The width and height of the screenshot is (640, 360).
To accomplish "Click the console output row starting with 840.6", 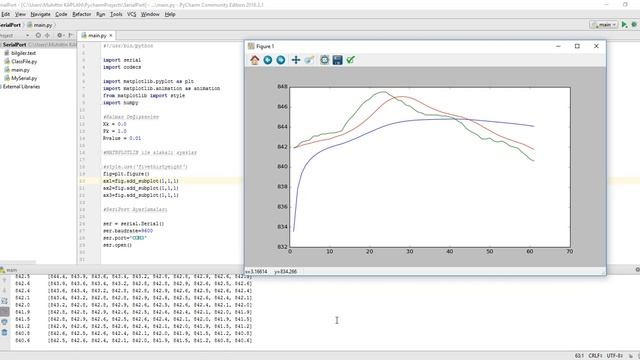I will pyautogui.click(x=133, y=340).
